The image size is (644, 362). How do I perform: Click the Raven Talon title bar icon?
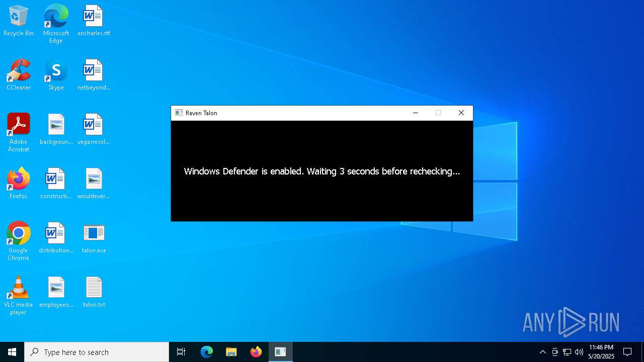point(179,113)
